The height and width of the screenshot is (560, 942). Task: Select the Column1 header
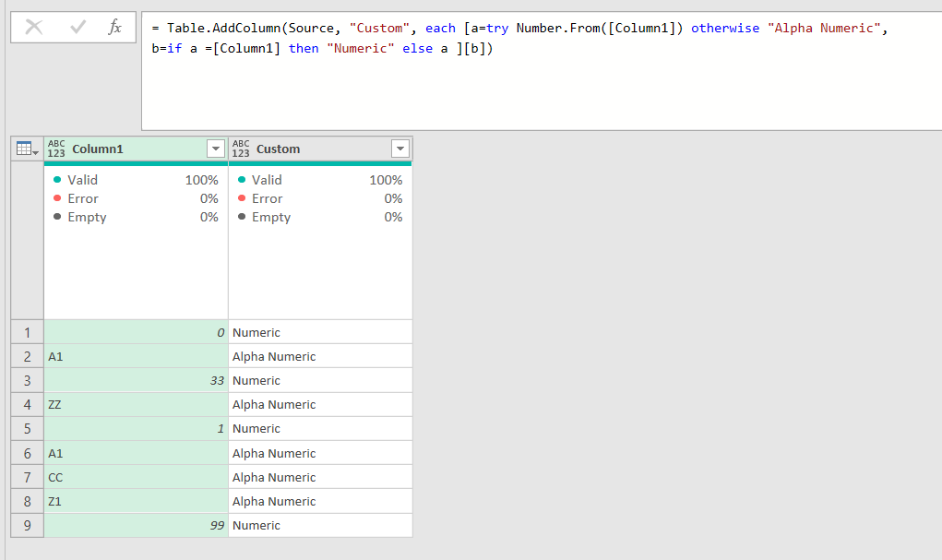point(136,149)
